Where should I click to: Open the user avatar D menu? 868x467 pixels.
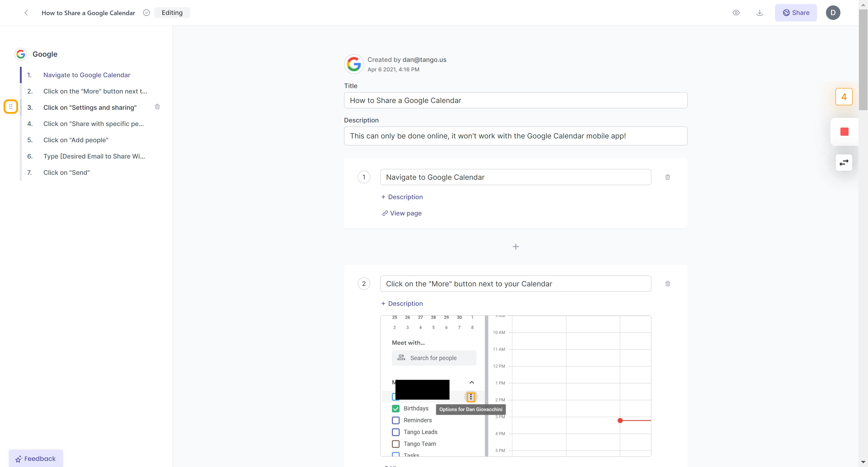click(833, 13)
